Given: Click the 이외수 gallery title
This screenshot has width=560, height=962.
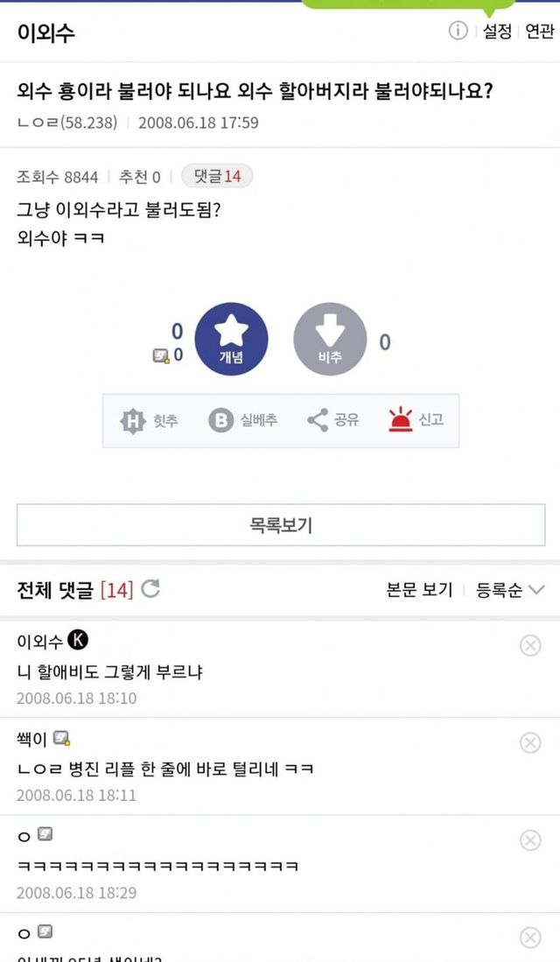Looking at the screenshot, I should 45,32.
